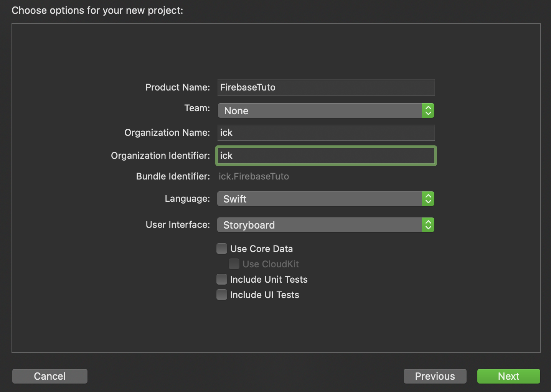The image size is (551, 392).
Task: Click inside the Organization Identifier field
Action: click(x=326, y=156)
